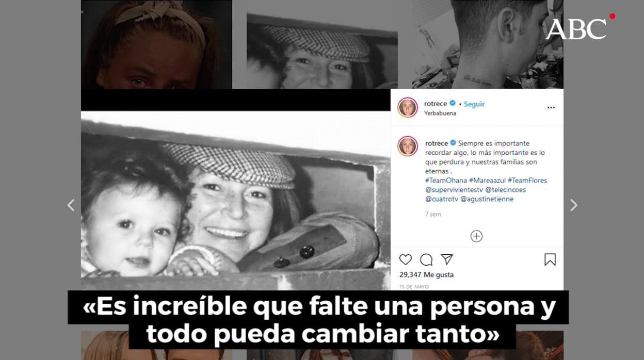Screen dimensions: 644x360
Task: Visit the @telecincoes mention
Action: [505, 190]
